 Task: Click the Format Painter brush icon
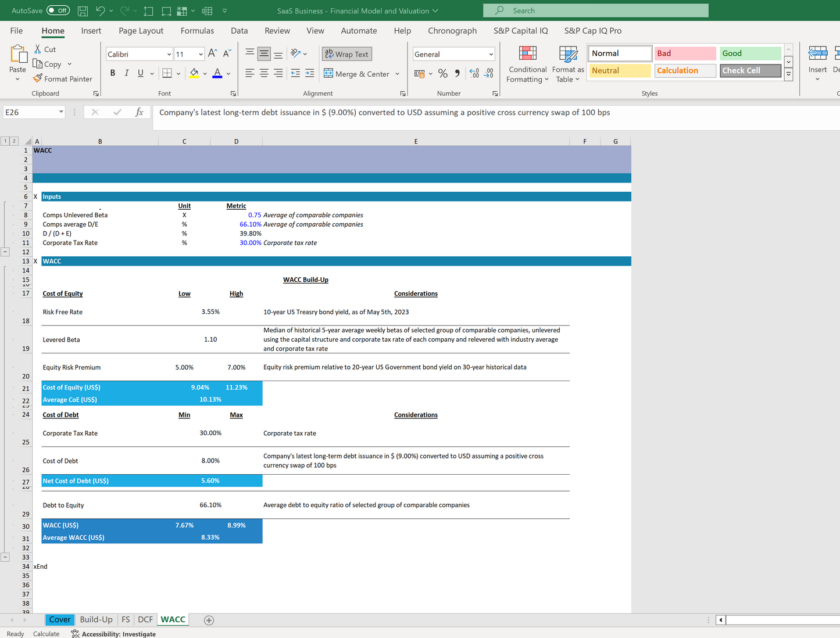38,78
